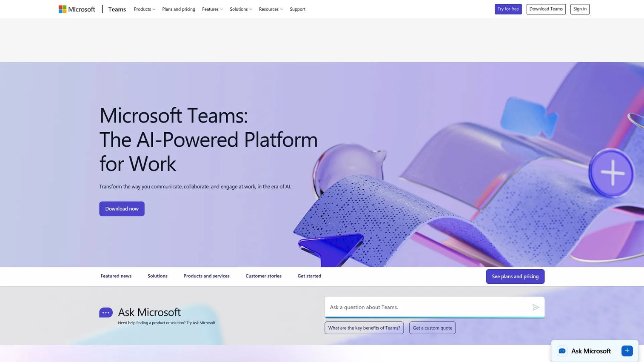Open the Features dropdown menu

pyautogui.click(x=212, y=9)
